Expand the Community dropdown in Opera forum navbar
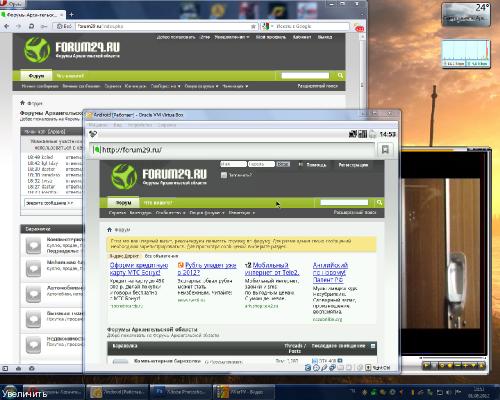This screenshot has width=500, height=400. click(x=165, y=86)
